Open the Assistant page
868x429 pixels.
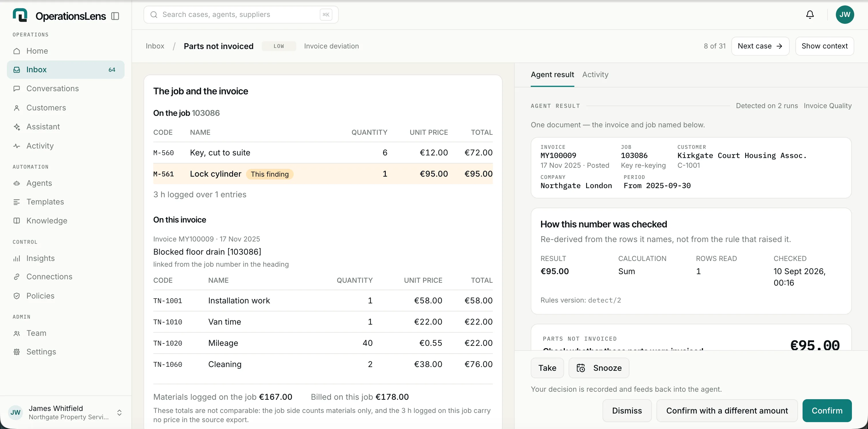click(x=65, y=126)
